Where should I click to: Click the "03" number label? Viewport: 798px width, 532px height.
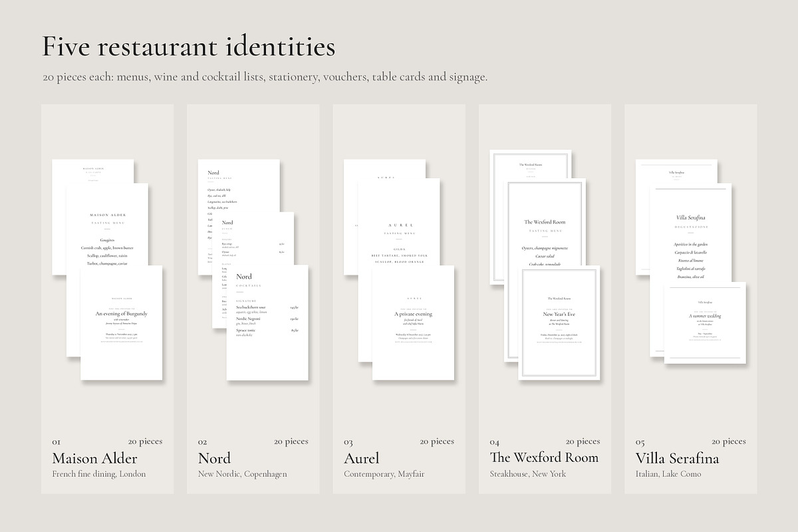(348, 442)
